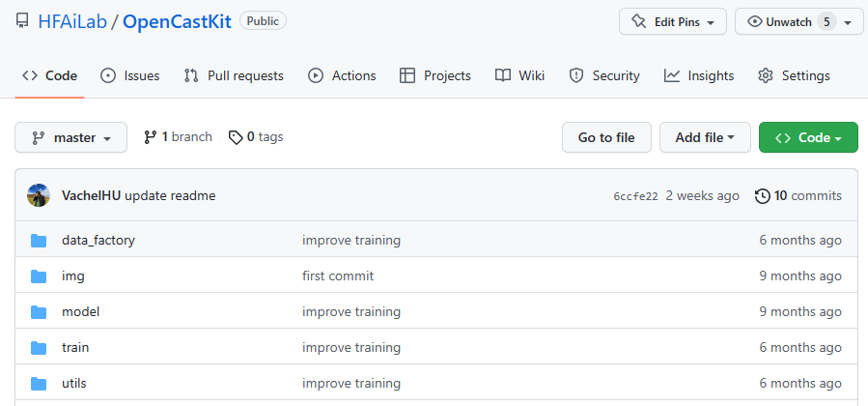Image resolution: width=868 pixels, height=406 pixels.
Task: Open the img folder
Action: (x=73, y=275)
